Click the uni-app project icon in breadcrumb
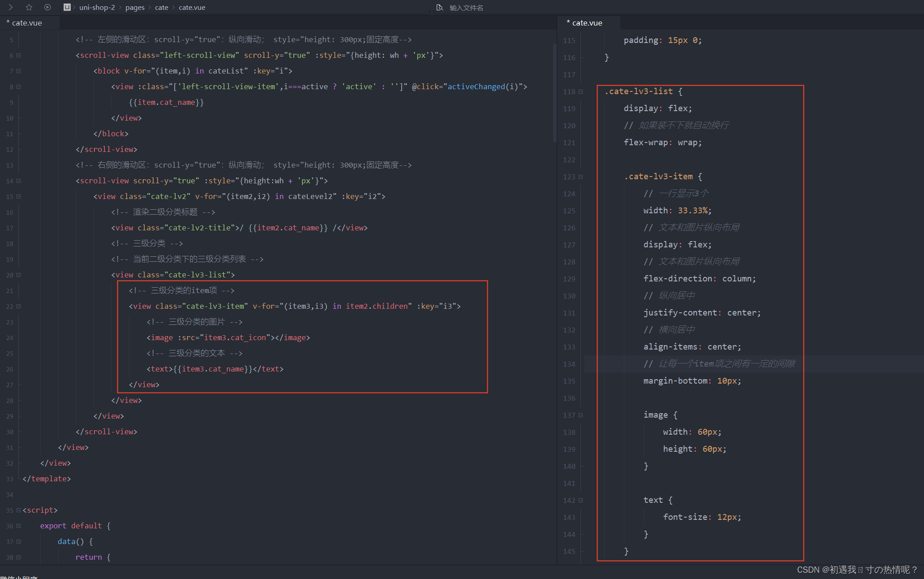Viewport: 924px width, 579px height. click(67, 7)
